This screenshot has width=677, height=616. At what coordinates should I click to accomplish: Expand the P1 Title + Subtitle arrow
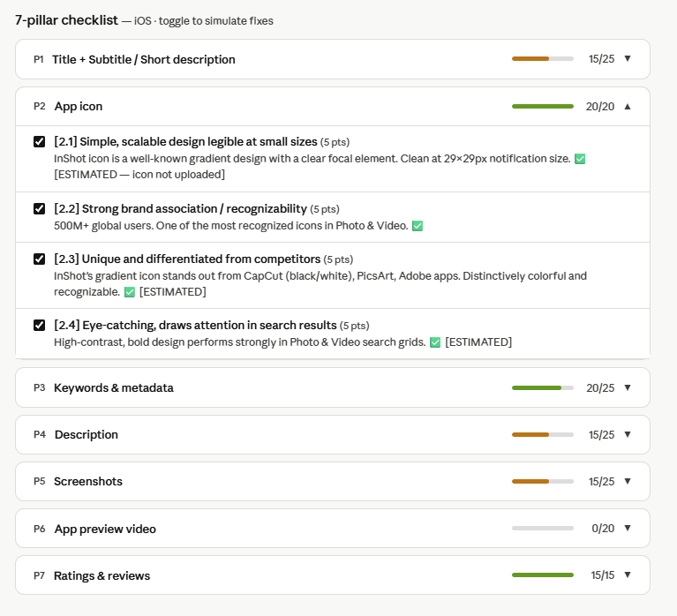[x=628, y=59]
